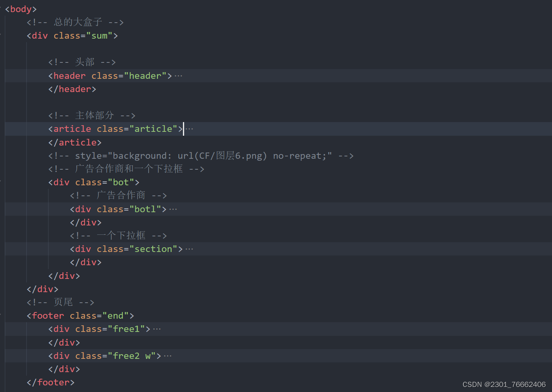Click the closing footer tag
Screen dimensions: 552x392
point(50,383)
